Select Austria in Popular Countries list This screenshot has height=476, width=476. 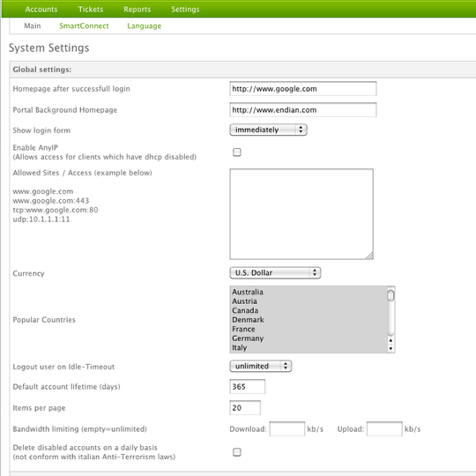pos(309,301)
